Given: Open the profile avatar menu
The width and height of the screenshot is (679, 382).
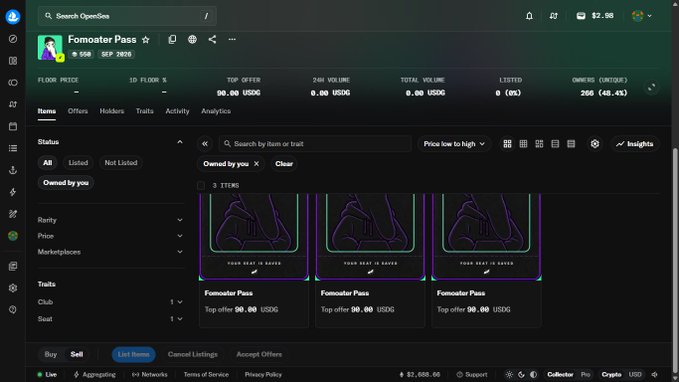Looking at the screenshot, I should point(642,16).
